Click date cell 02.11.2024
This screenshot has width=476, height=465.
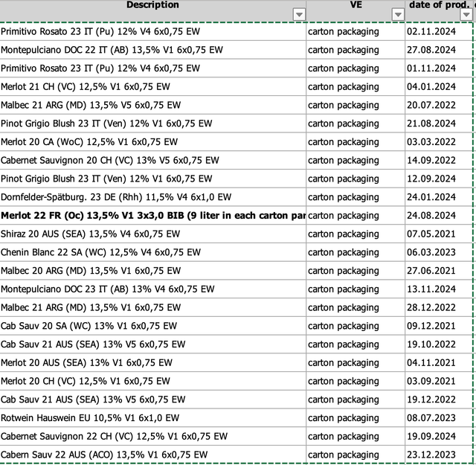point(439,31)
